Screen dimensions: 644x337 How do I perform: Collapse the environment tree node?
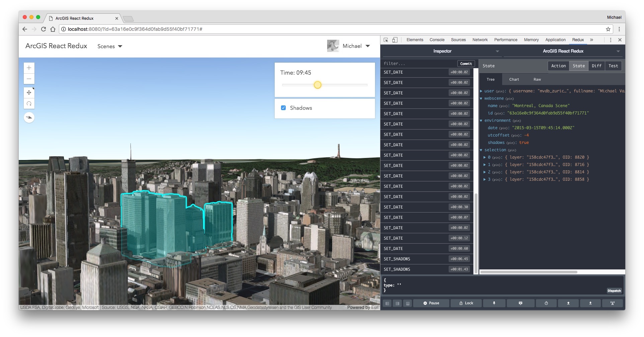point(481,120)
